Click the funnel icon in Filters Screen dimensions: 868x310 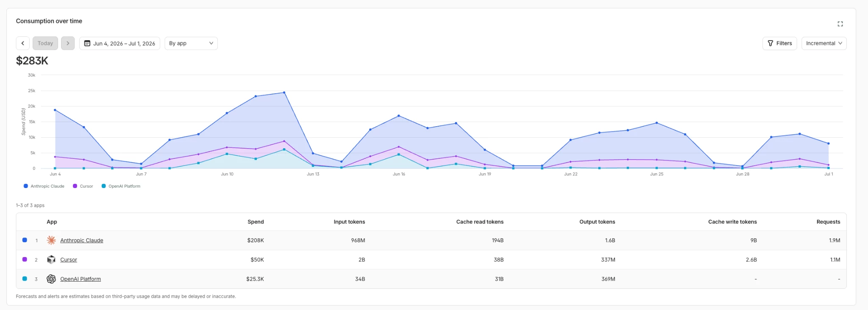[x=771, y=43]
